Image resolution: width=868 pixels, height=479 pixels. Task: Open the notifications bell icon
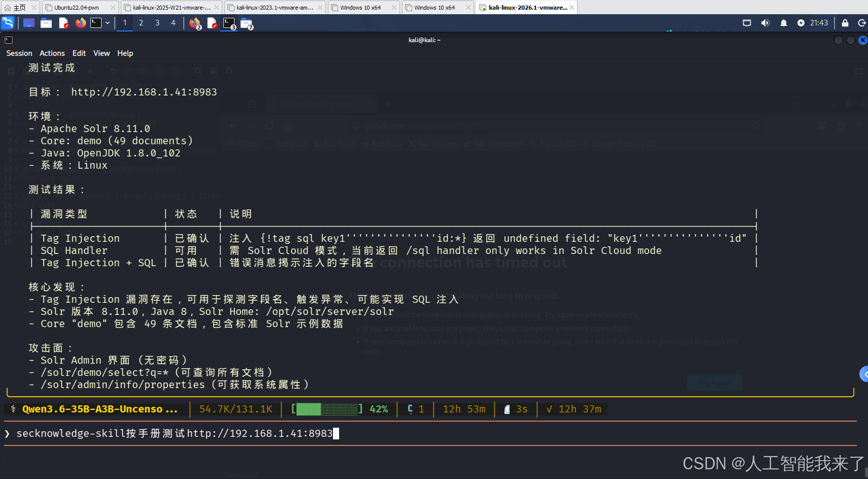click(x=784, y=23)
